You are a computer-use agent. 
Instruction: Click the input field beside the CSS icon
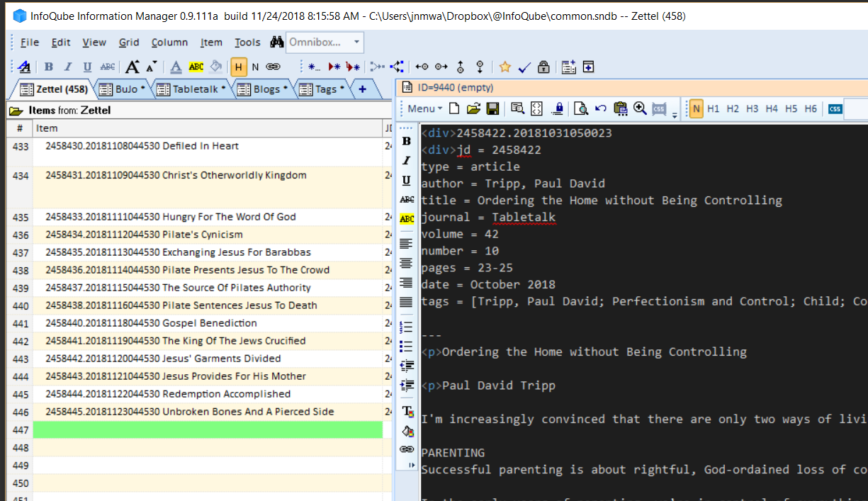coord(857,108)
